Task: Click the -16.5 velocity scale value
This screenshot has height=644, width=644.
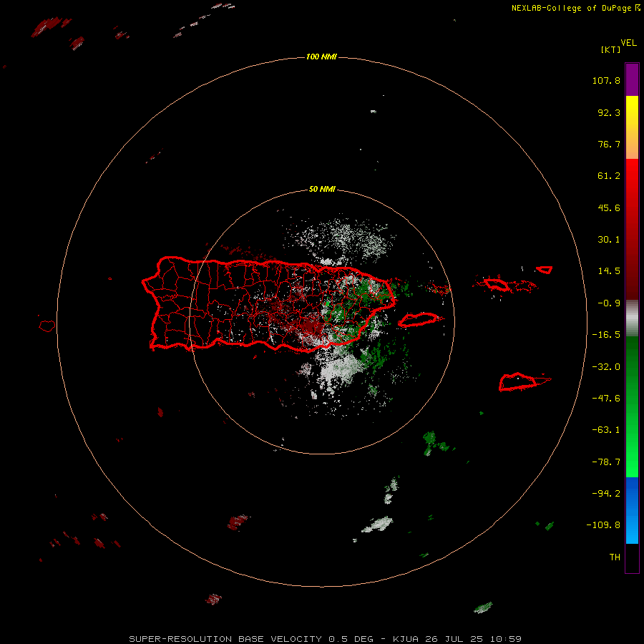Action: coord(606,335)
